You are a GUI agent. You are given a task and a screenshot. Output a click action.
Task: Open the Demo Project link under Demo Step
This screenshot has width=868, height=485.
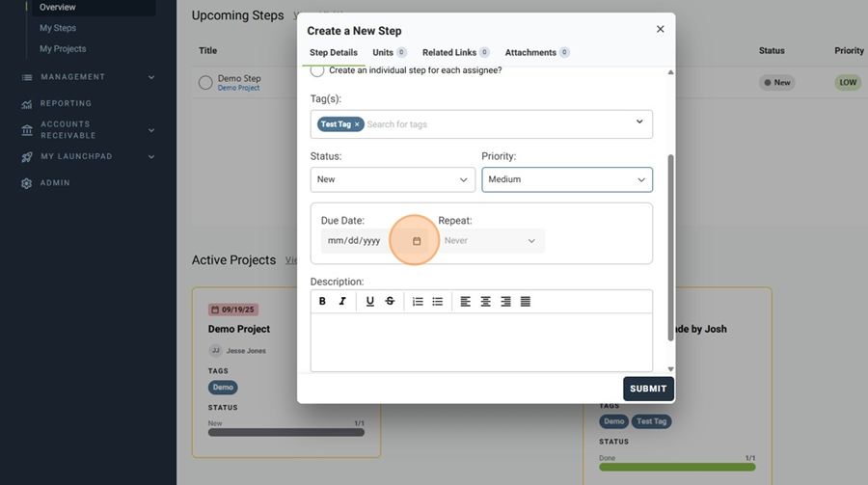tap(238, 88)
